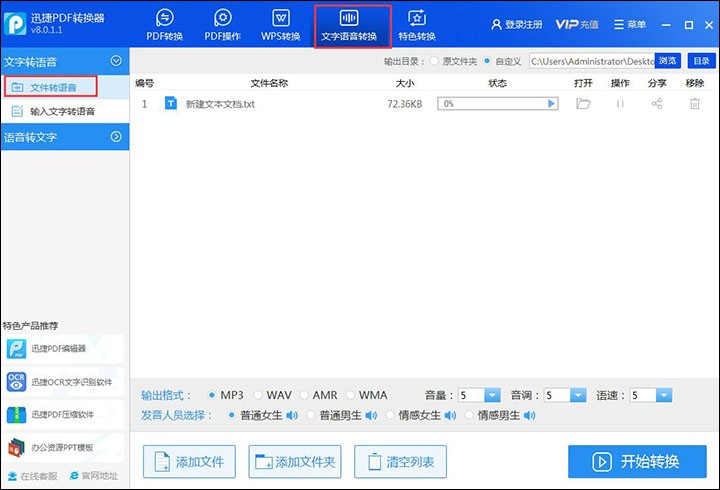
Task: Click the 迅捷PDF转换器 logo icon
Action: pos(15,23)
